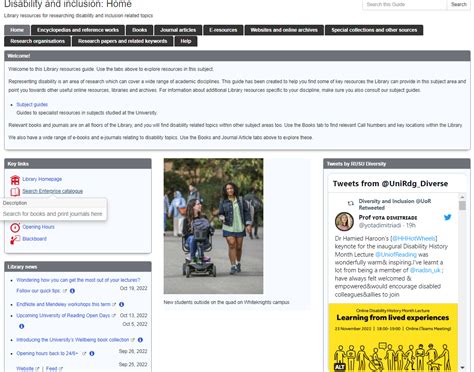Open the Library Homepage link

[x=42, y=179]
